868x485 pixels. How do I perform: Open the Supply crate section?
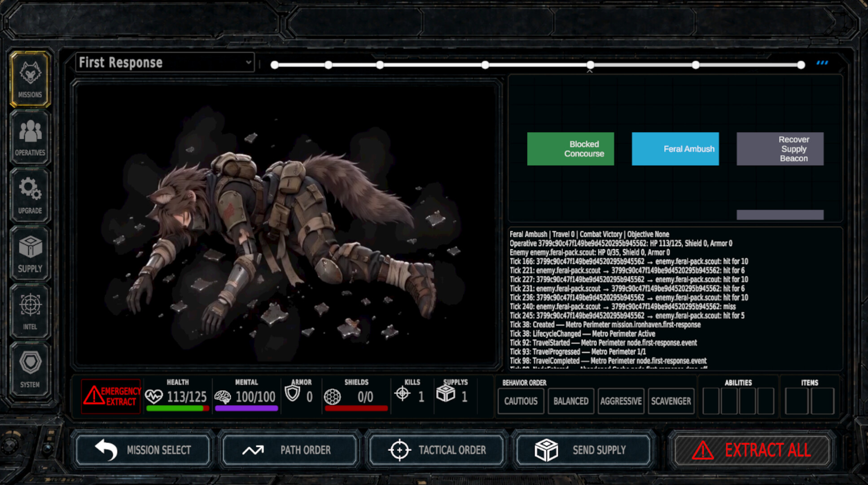(30, 253)
